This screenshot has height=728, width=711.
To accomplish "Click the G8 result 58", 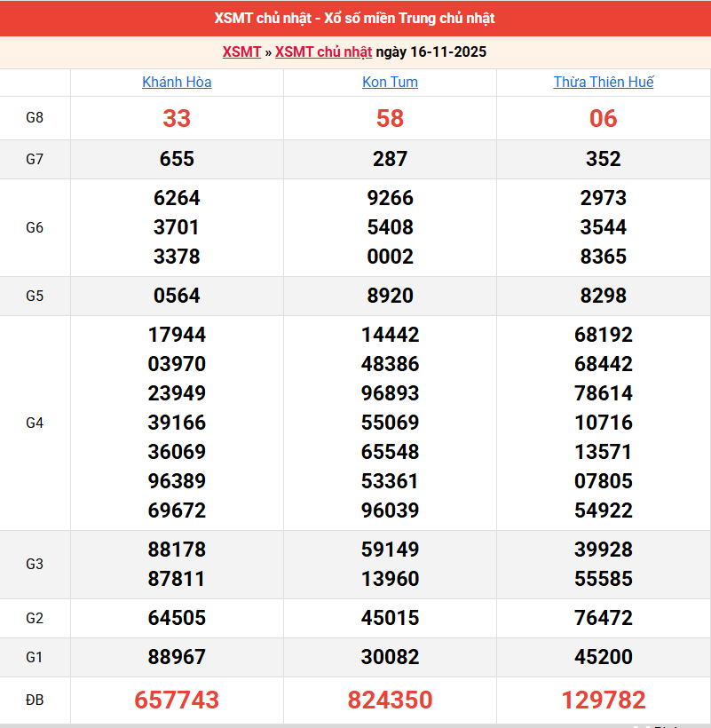I will [x=390, y=118].
